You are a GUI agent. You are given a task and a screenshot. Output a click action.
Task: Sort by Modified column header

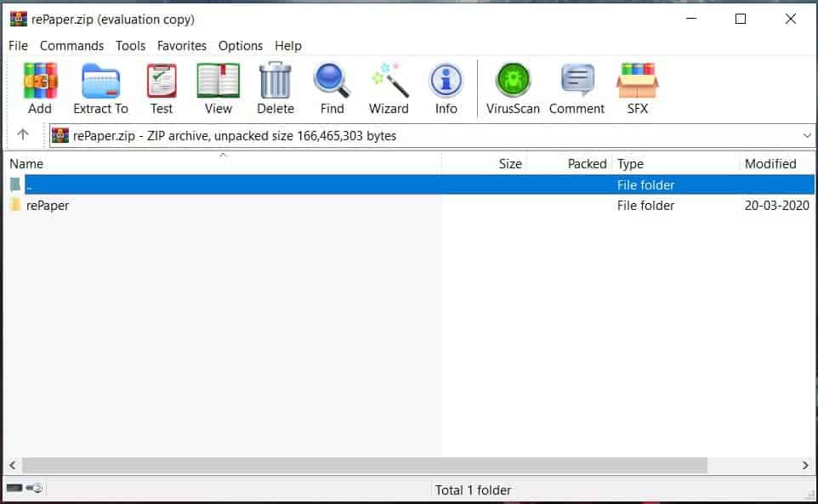[777, 164]
